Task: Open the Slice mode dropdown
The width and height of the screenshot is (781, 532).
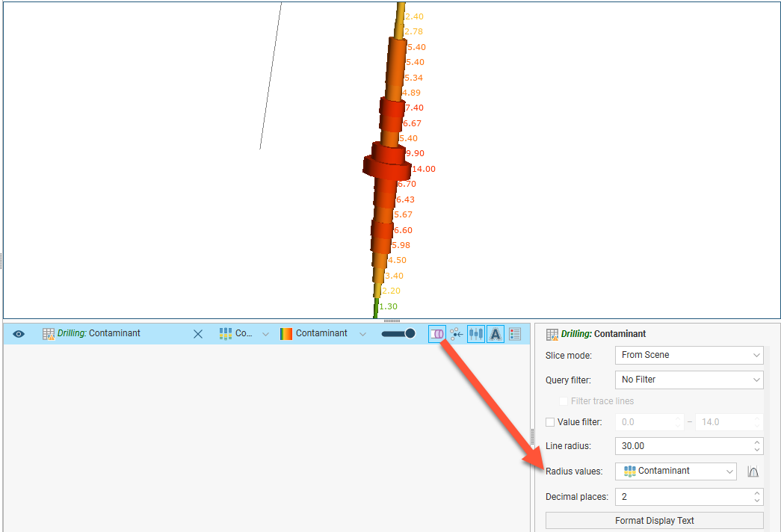Action: (688, 355)
